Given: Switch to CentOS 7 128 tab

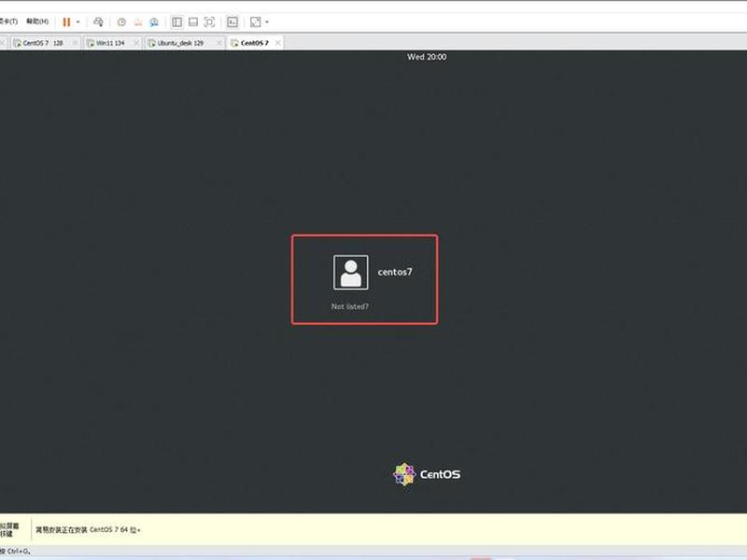Looking at the screenshot, I should 43,43.
